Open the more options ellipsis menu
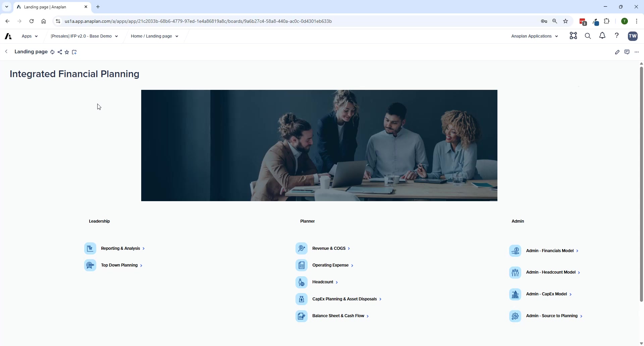The image size is (644, 346). pyautogui.click(x=637, y=52)
